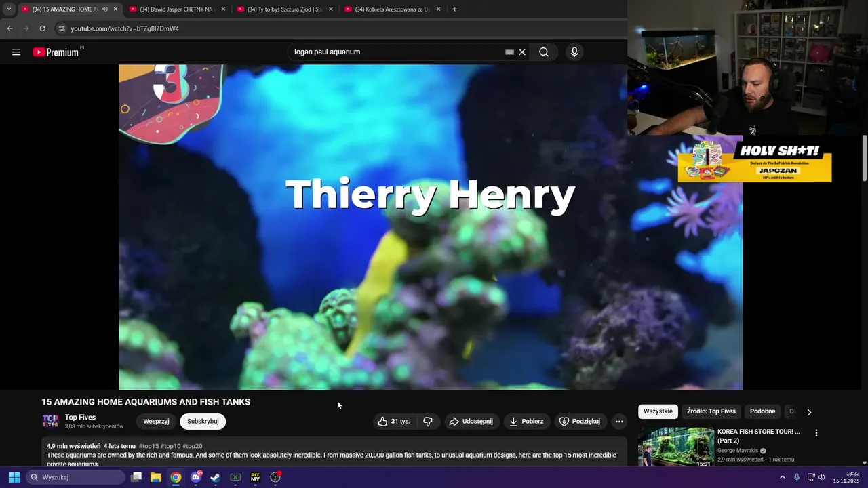
Task: Open on-screen keyboard icon in search box
Action: pos(509,52)
